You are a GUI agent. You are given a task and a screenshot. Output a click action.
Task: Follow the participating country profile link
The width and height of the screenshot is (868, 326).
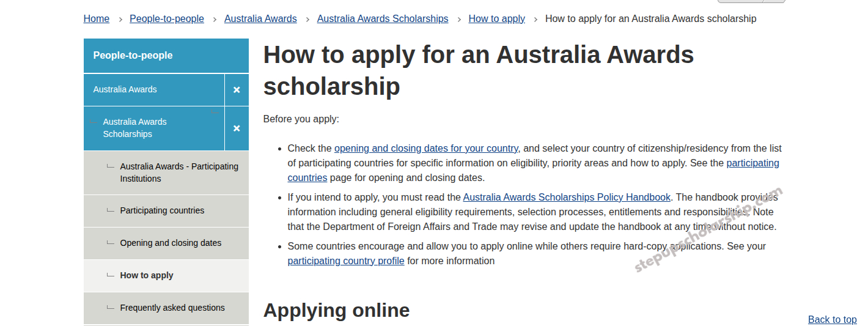[x=346, y=261]
